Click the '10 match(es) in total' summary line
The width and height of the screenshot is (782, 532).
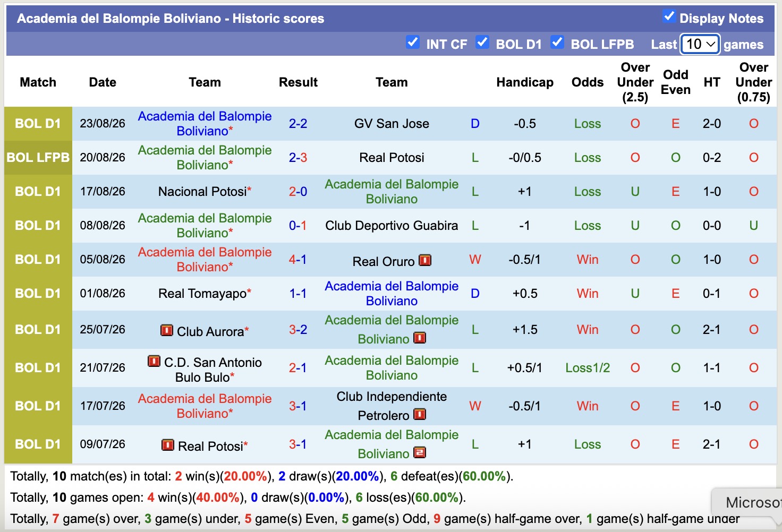point(262,476)
